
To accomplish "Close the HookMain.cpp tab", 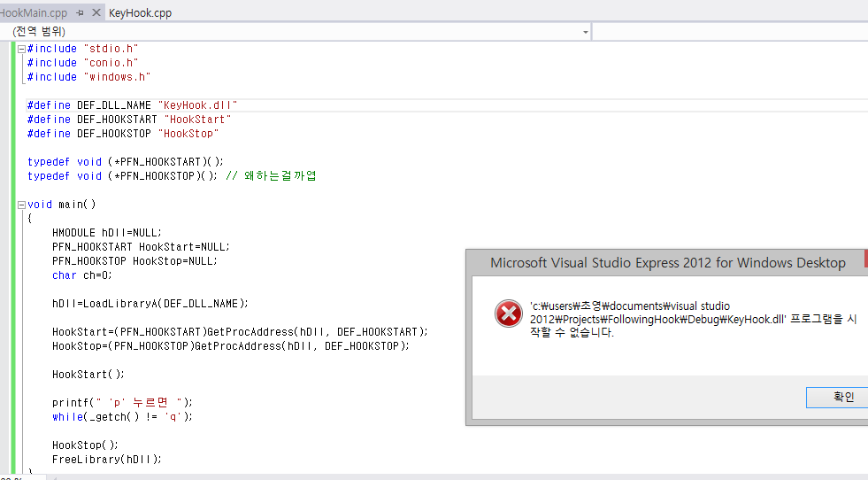I will [96, 13].
